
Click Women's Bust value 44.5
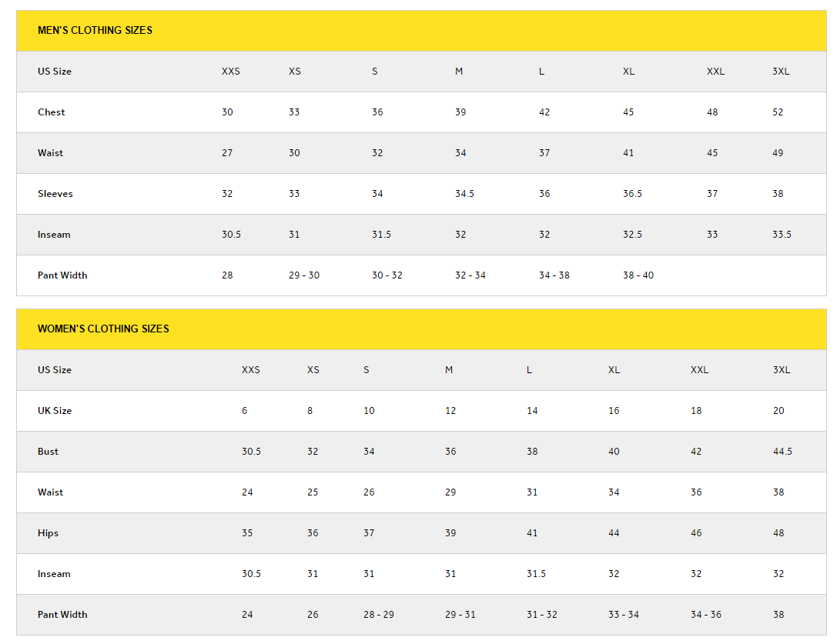point(782,452)
